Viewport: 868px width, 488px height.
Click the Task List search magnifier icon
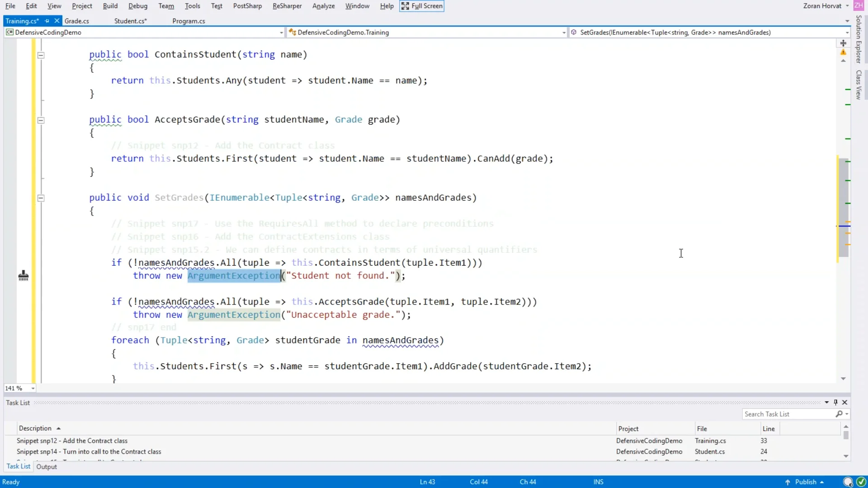click(x=839, y=414)
